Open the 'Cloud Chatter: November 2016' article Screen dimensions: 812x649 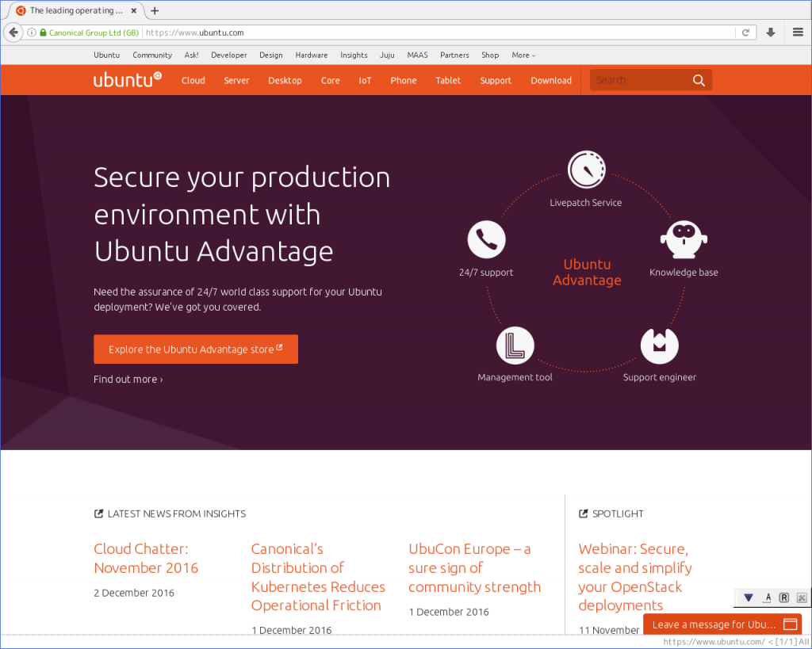(146, 558)
